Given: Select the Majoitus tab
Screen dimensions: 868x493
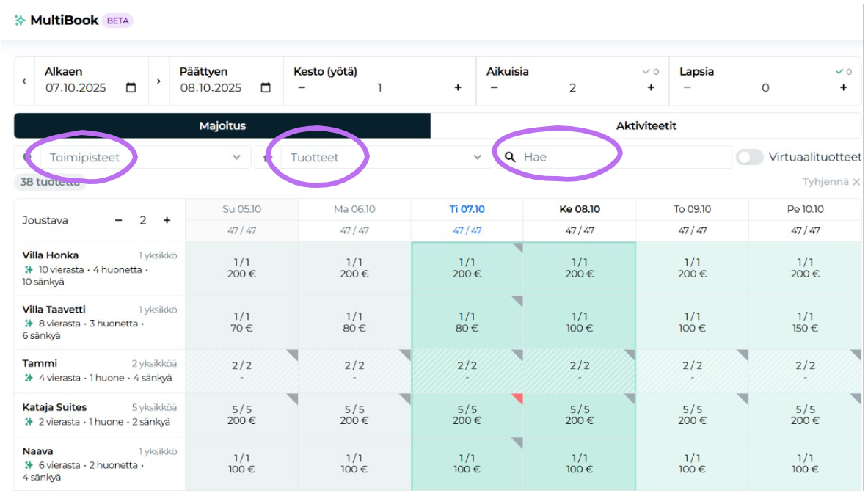Looking at the screenshot, I should click(x=222, y=126).
